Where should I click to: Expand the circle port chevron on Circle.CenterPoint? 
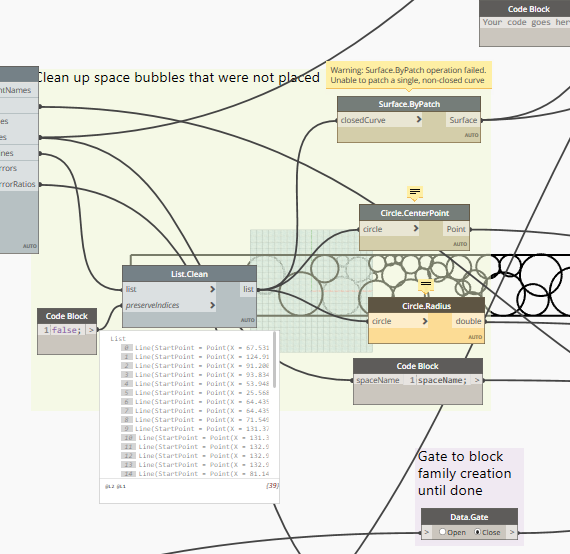416,229
